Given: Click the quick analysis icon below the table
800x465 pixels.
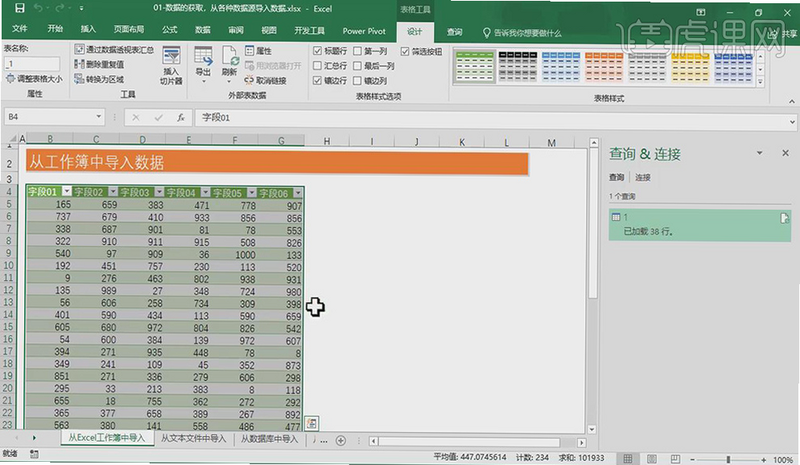Looking at the screenshot, I should 312,423.
